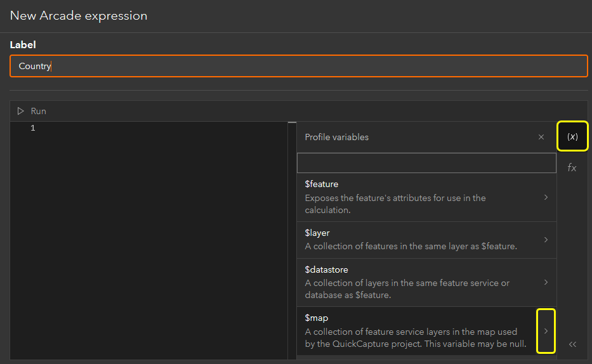Select the $datastore variable title
Viewport: 592px width, 364px height.
[326, 270]
